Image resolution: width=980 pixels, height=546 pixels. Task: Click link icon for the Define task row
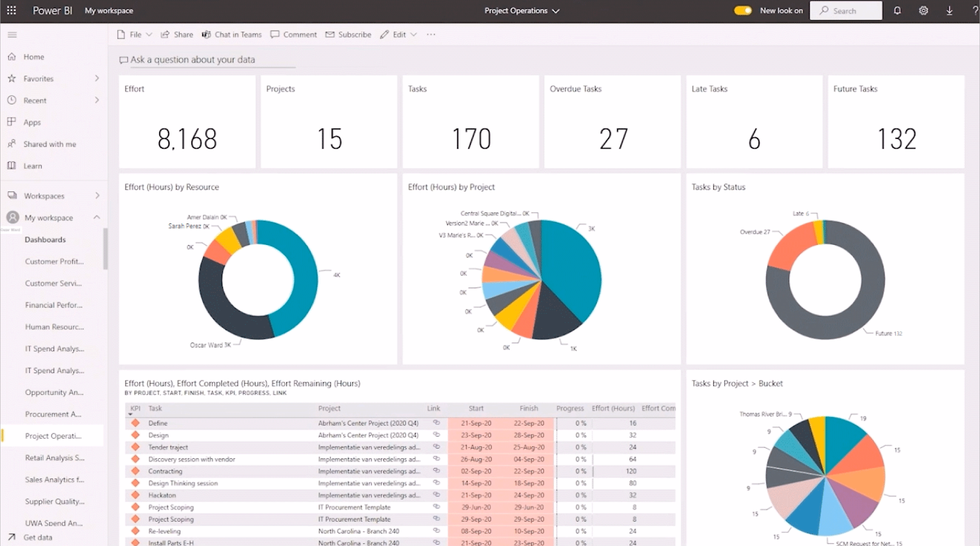436,423
